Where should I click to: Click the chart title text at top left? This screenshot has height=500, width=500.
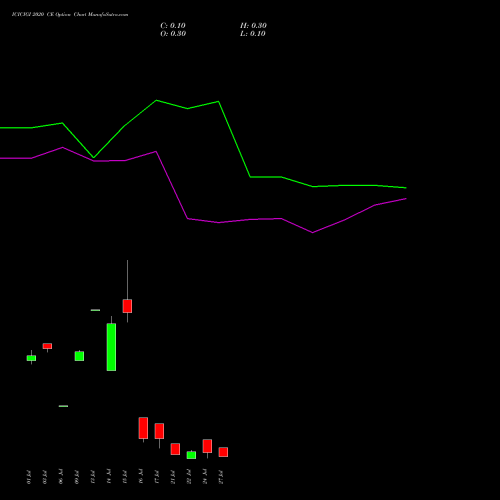[x=70, y=15]
